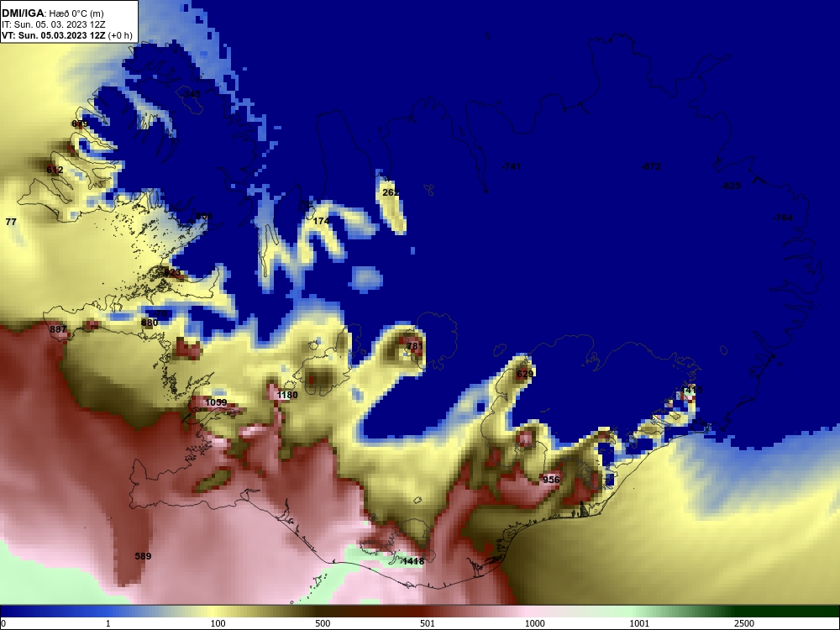Click the map value -764

[x=783, y=218]
